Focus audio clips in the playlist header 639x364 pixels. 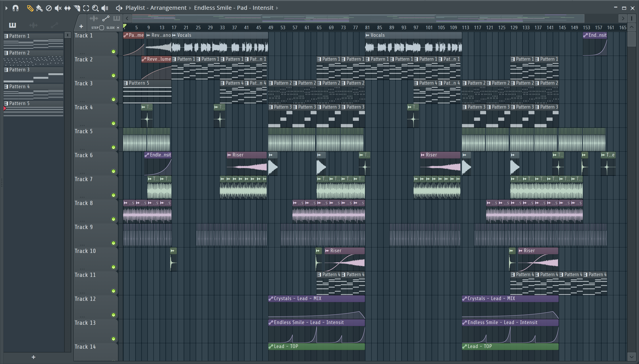(94, 18)
